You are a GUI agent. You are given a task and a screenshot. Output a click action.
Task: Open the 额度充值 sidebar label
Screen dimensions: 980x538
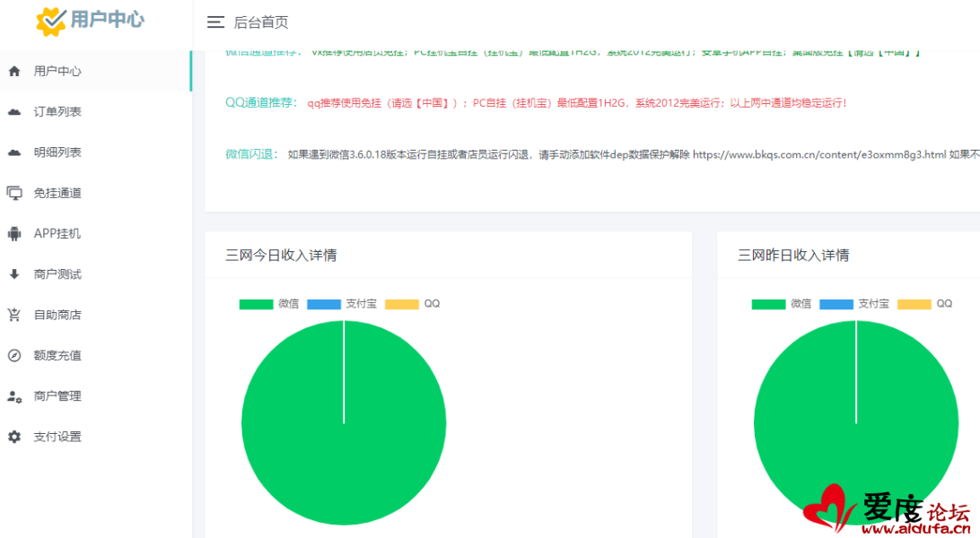point(57,355)
